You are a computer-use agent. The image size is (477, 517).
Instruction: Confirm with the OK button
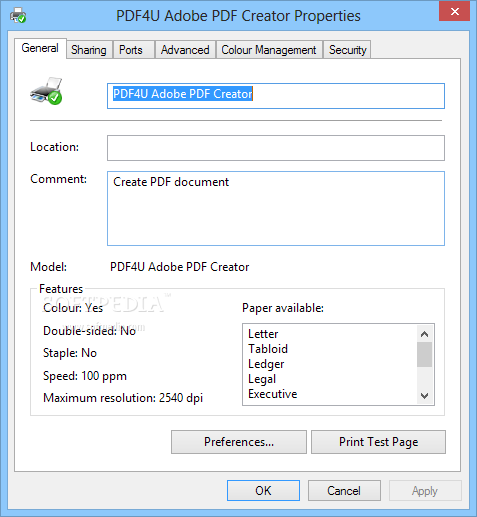pos(263,491)
